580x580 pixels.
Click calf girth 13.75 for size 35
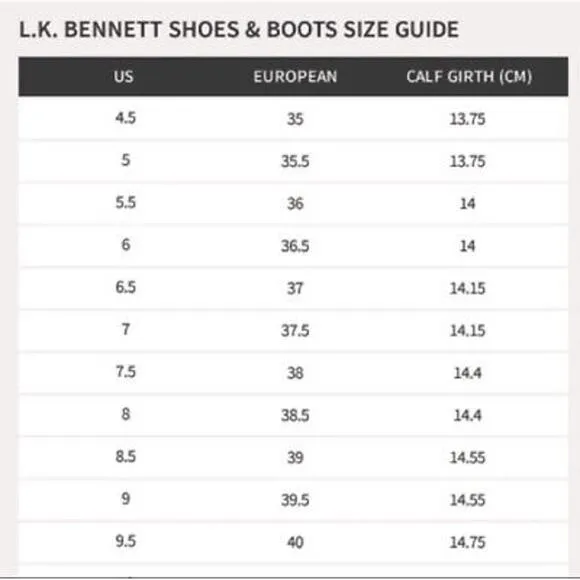[467, 119]
